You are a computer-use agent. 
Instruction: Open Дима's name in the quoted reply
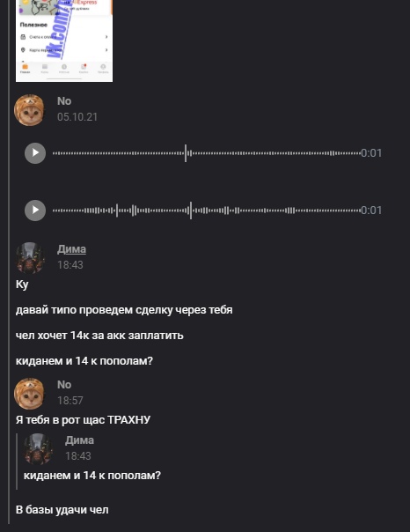tap(79, 440)
